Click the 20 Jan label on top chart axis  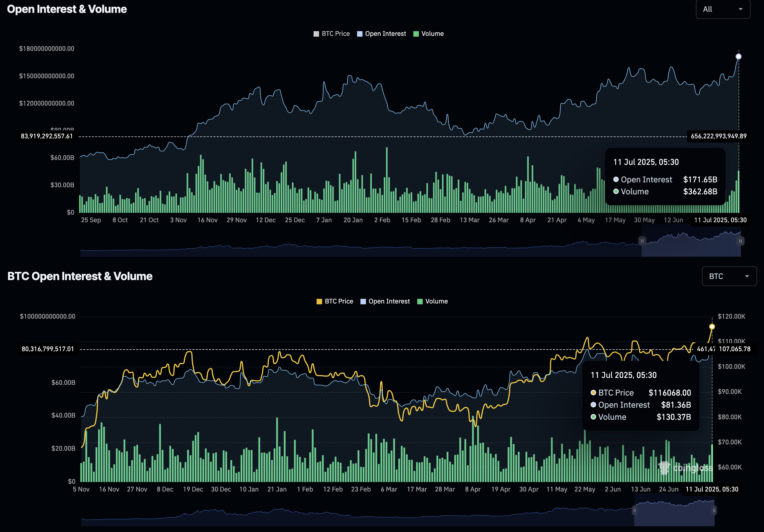353,220
